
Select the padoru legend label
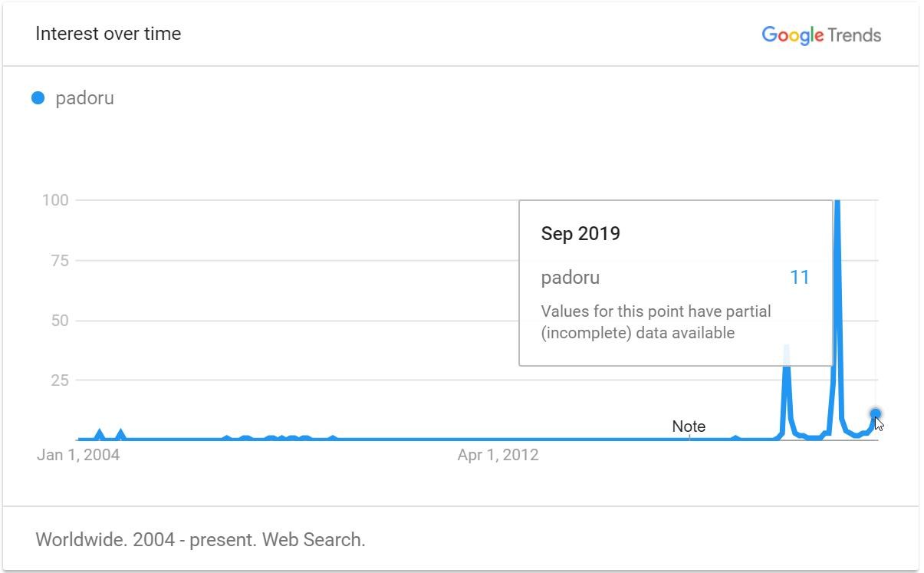coord(84,98)
